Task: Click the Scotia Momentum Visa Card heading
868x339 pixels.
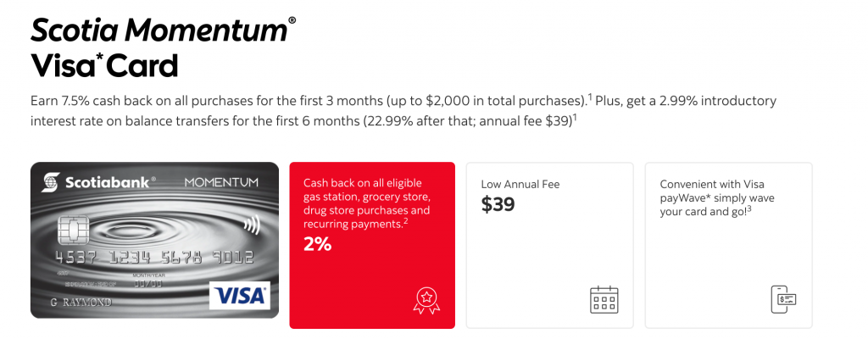Action: [164, 47]
